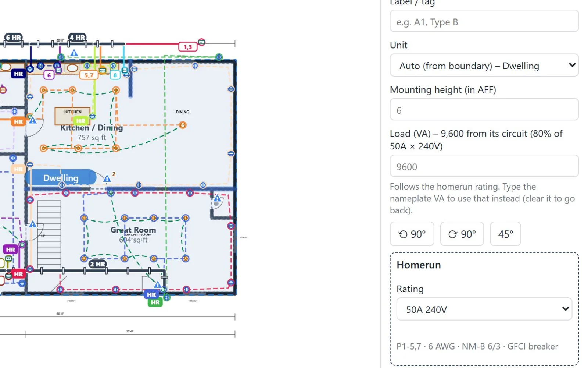Image resolution: width=588 pixels, height=368 pixels.
Task: Click the ceiling light symbol in Dining area
Action: tap(183, 125)
